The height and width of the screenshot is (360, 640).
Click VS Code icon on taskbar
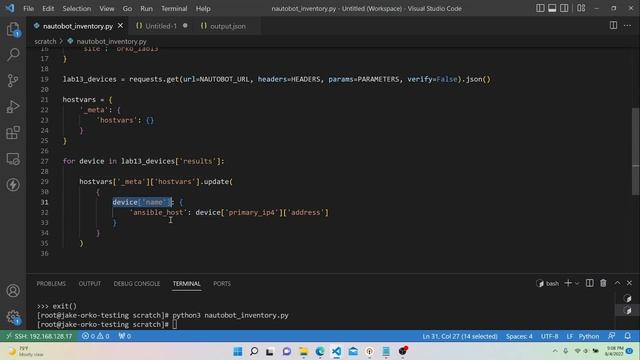(x=336, y=351)
